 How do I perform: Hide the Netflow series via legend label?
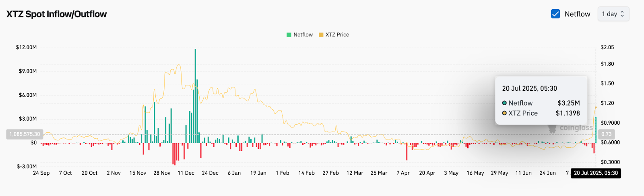pyautogui.click(x=303, y=35)
